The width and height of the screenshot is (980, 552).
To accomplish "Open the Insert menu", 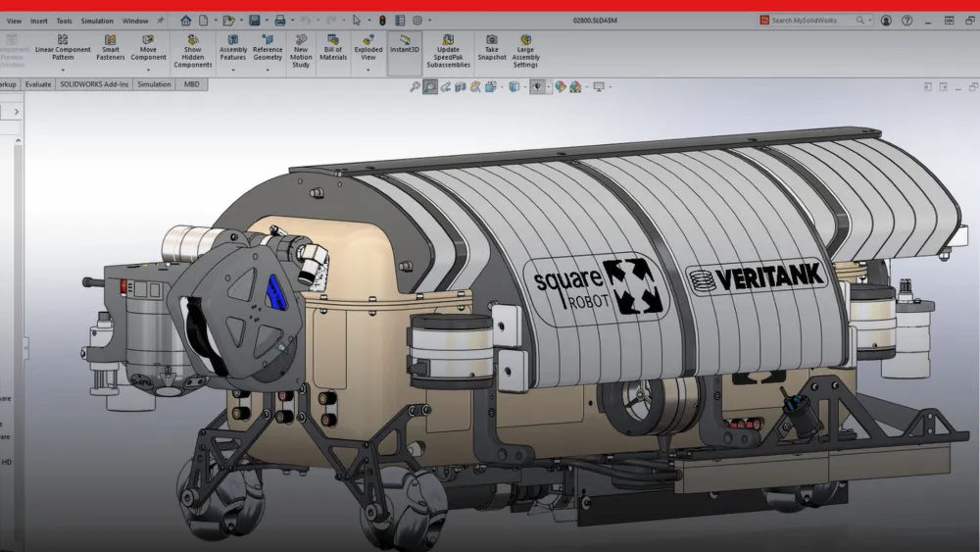I will [39, 21].
